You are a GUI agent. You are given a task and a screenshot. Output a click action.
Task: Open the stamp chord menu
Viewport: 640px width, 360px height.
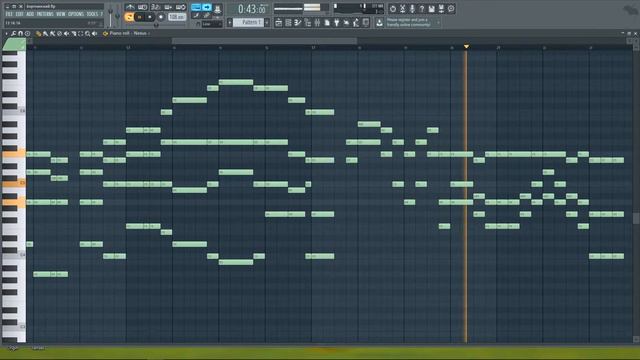27,33
